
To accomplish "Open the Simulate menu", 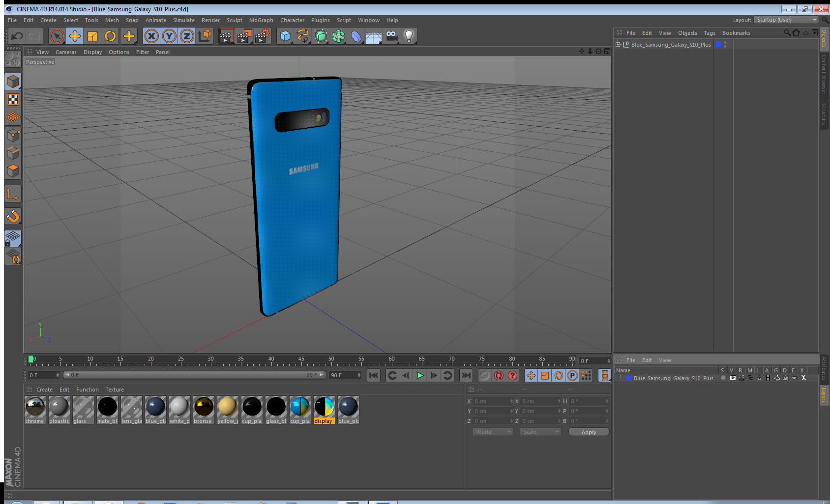I will 183,20.
